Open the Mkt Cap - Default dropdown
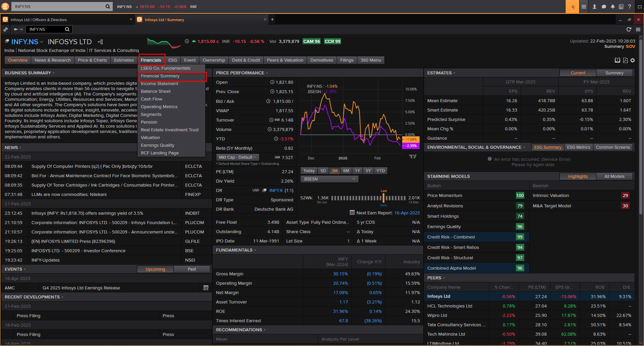 pos(237,157)
